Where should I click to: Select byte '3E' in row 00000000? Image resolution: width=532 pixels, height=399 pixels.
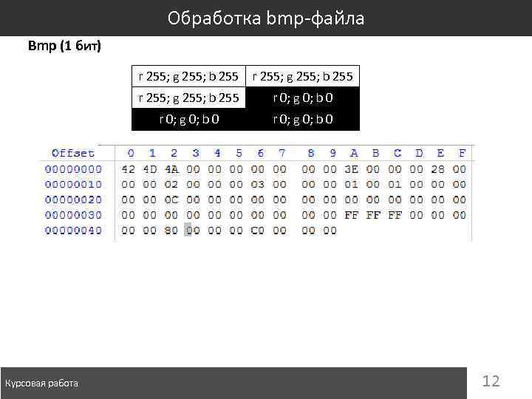[351, 169]
